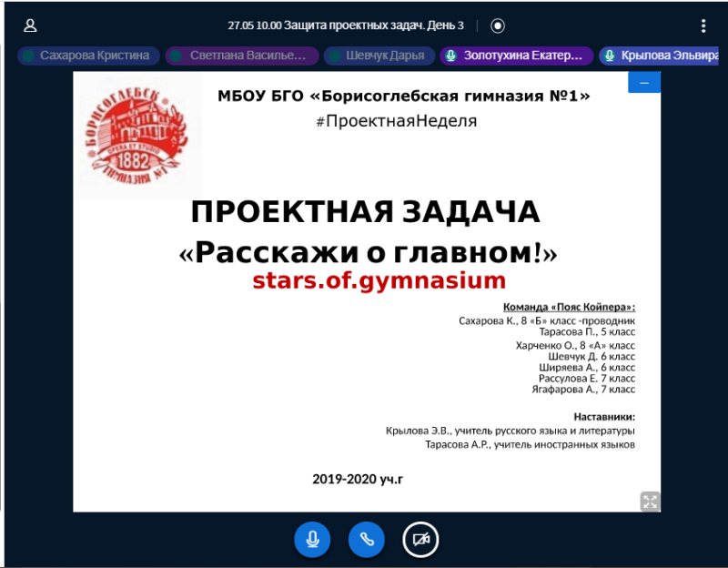The width and height of the screenshot is (728, 568).
Task: Leave audio with the phone button
Action: point(367,539)
